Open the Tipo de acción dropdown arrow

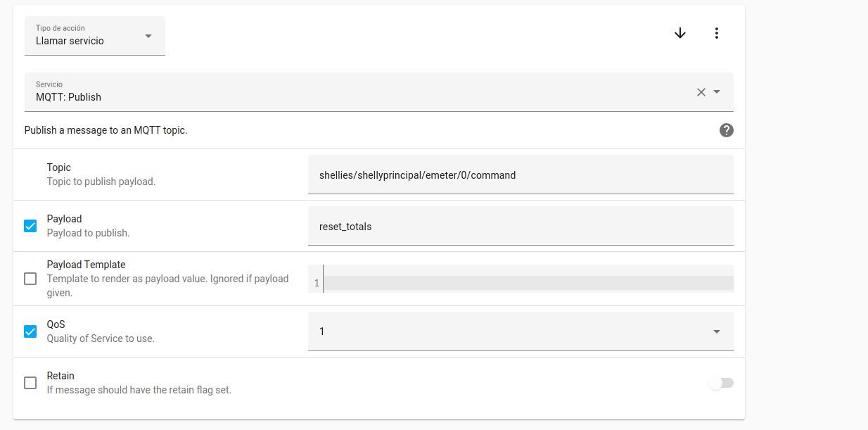148,34
